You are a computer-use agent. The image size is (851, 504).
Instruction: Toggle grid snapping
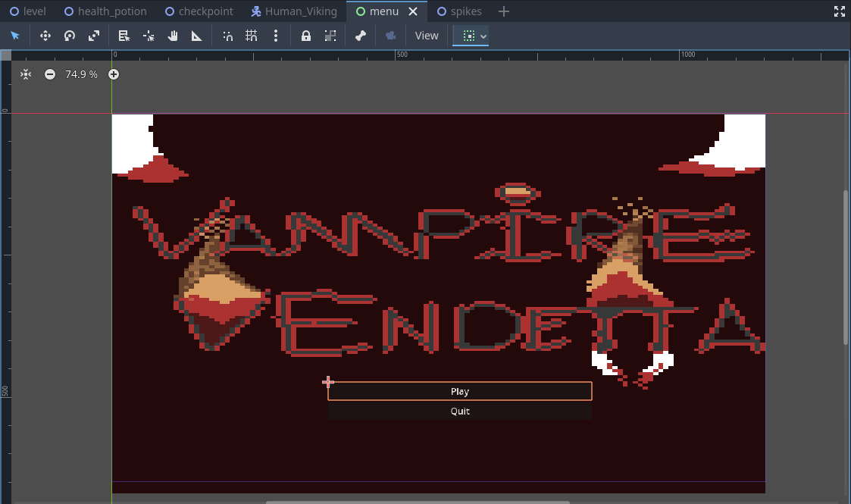(x=252, y=36)
